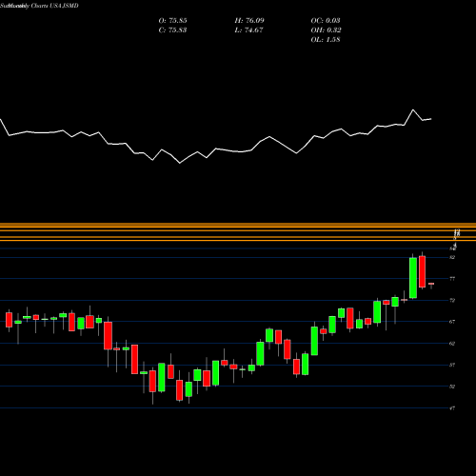Click the OC: 0.03 readout
Screen dimensions: 476x476
point(326,21)
